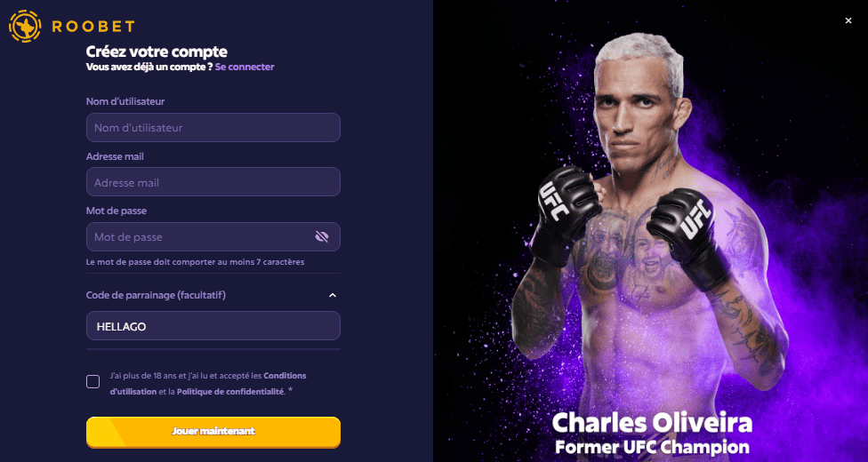Click the 'Créez votre compte' heading

click(157, 52)
